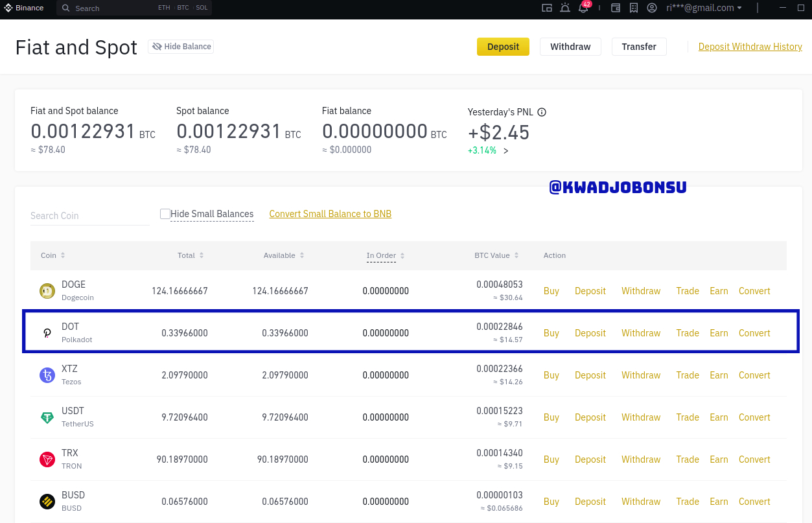Click Buy in the XTZ row

pos(551,375)
